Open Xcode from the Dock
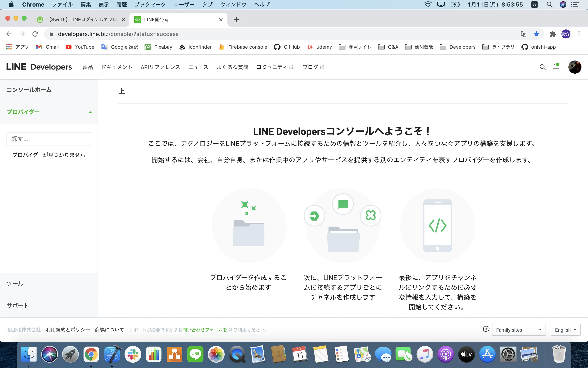Image resolution: width=588 pixels, height=368 pixels. (x=112, y=354)
